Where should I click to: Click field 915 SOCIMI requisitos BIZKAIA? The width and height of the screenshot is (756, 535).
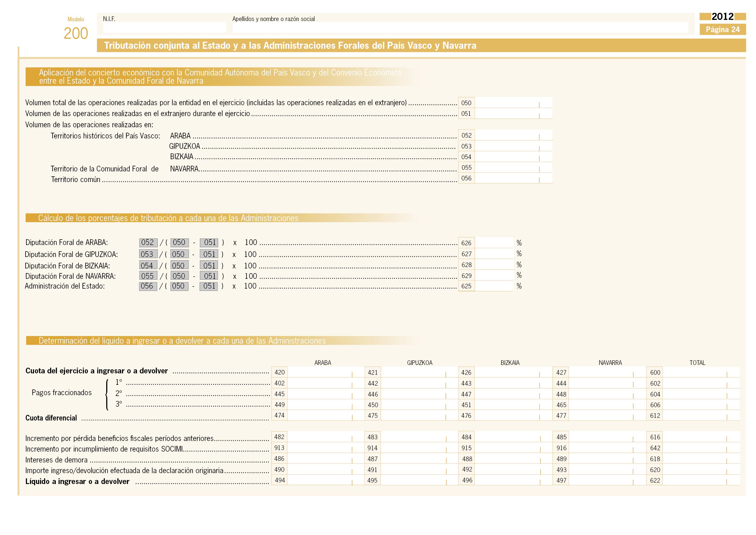pos(513,448)
